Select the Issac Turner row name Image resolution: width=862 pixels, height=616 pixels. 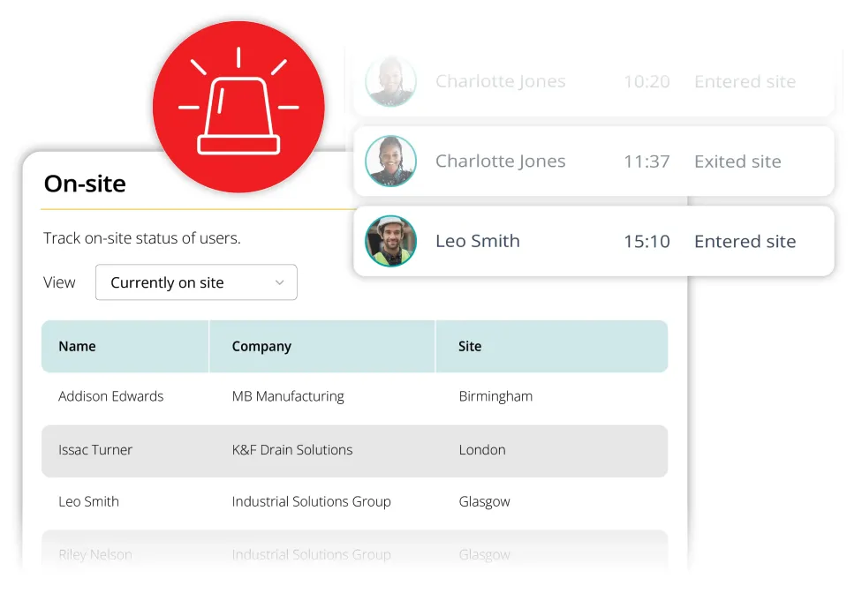pos(95,449)
